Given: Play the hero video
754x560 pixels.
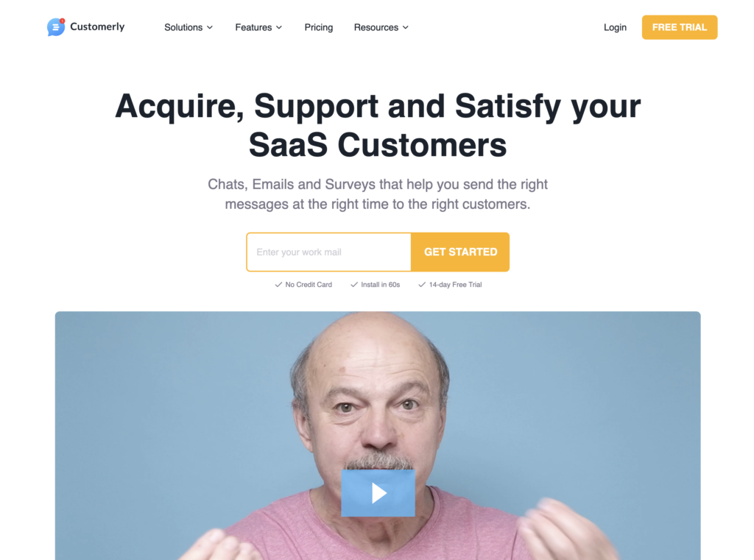Looking at the screenshot, I should coord(378,493).
